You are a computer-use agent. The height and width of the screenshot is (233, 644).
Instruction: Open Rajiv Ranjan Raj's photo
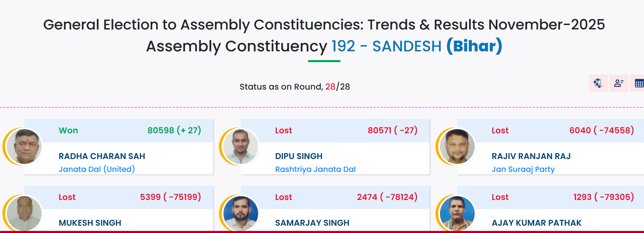tap(457, 147)
